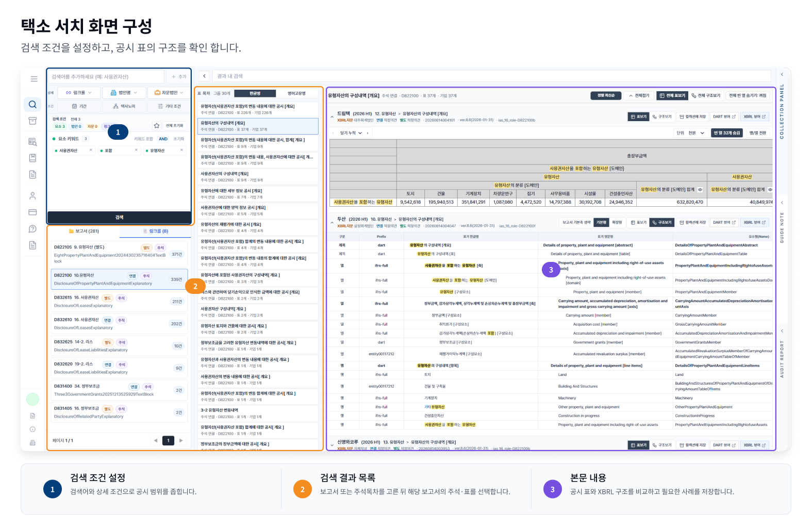Open the 자문법인 dropdown filter

[x=169, y=92]
